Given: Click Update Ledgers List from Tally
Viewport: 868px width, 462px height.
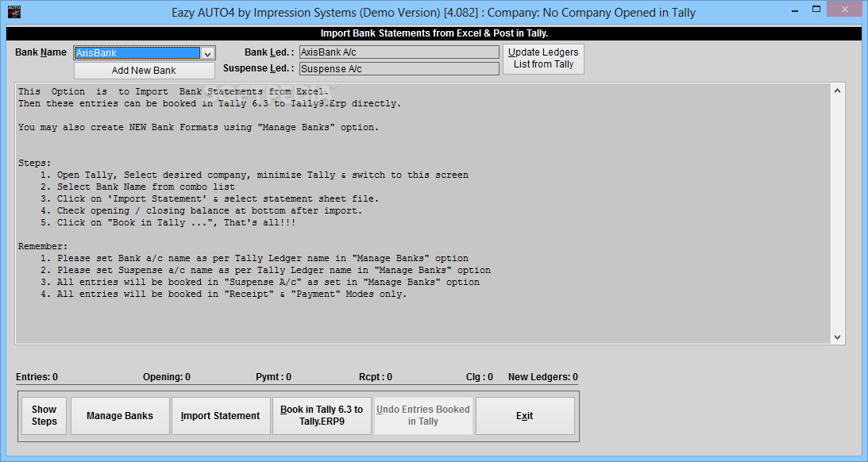Looking at the screenshot, I should tap(543, 58).
